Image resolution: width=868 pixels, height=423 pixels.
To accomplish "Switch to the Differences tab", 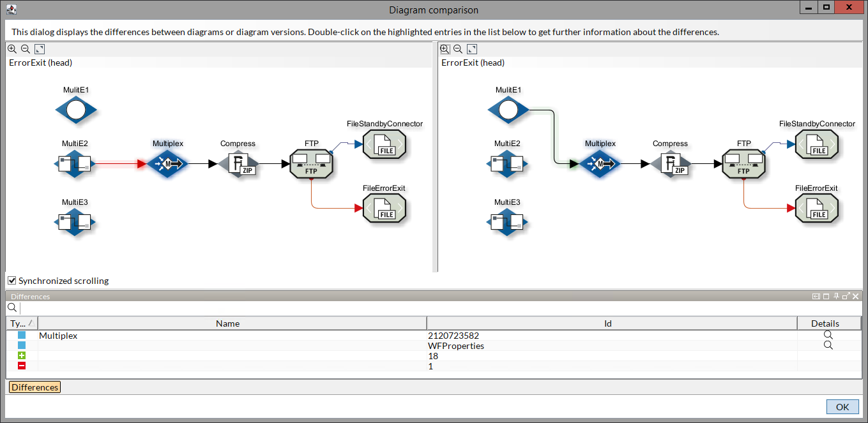I will pos(34,387).
